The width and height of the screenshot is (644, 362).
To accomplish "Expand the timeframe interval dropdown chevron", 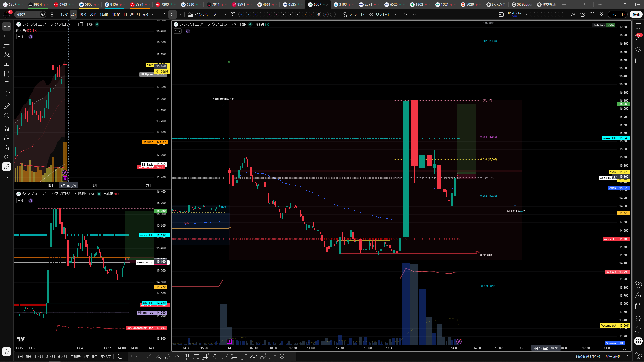I will [x=153, y=14].
